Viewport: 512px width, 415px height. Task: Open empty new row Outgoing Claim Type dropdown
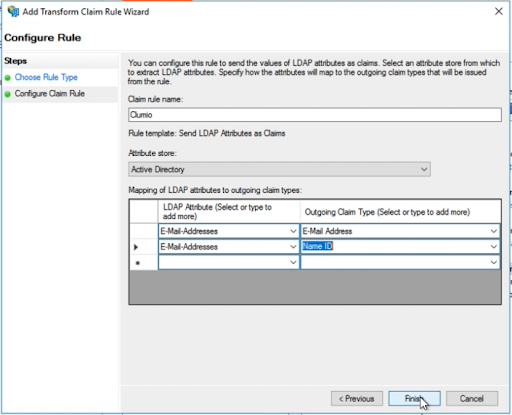(494, 262)
